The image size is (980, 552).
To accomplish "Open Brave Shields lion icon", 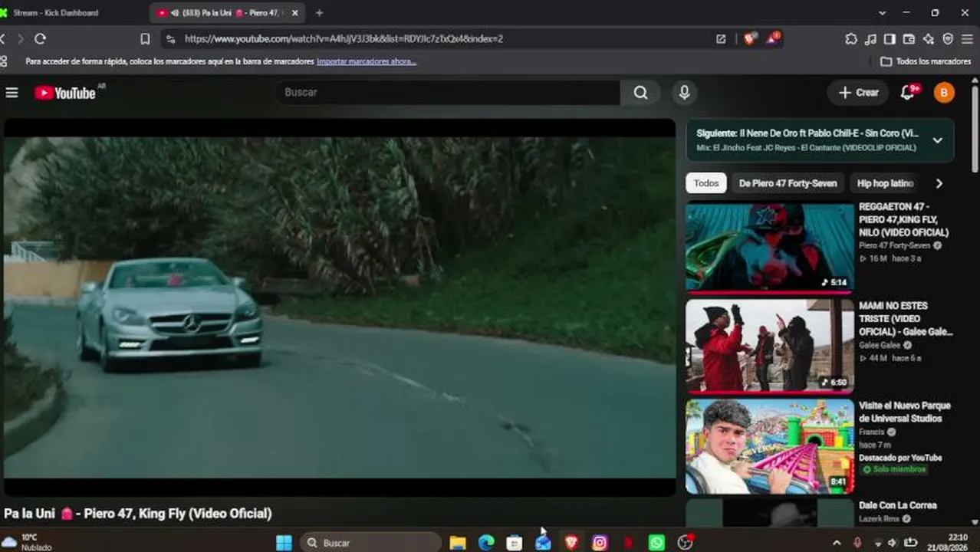I will tap(749, 38).
